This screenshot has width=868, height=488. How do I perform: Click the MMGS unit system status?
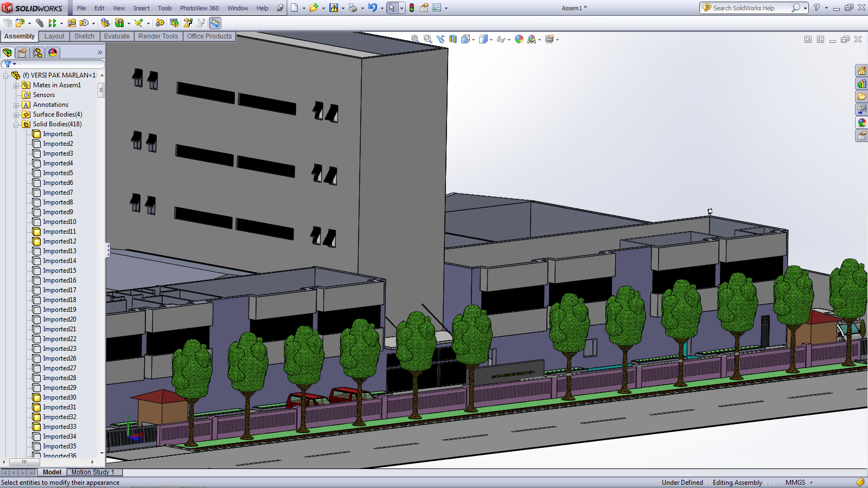[x=795, y=483]
